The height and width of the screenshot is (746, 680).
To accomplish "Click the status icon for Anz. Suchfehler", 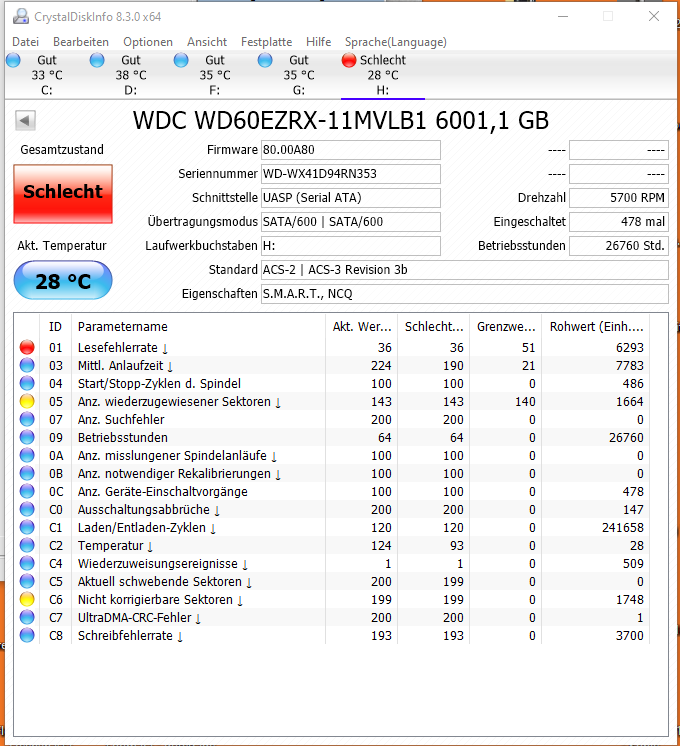I will tap(27, 420).
